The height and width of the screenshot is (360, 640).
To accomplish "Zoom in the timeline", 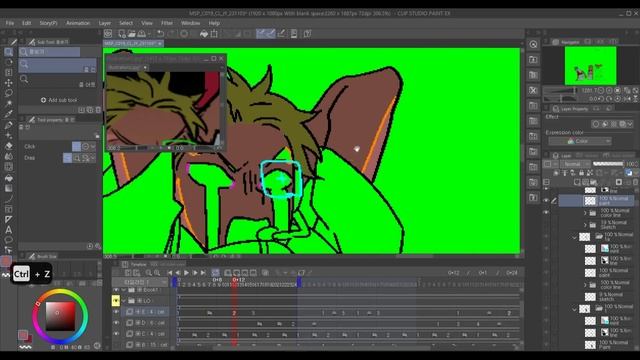I will [x=157, y=273].
